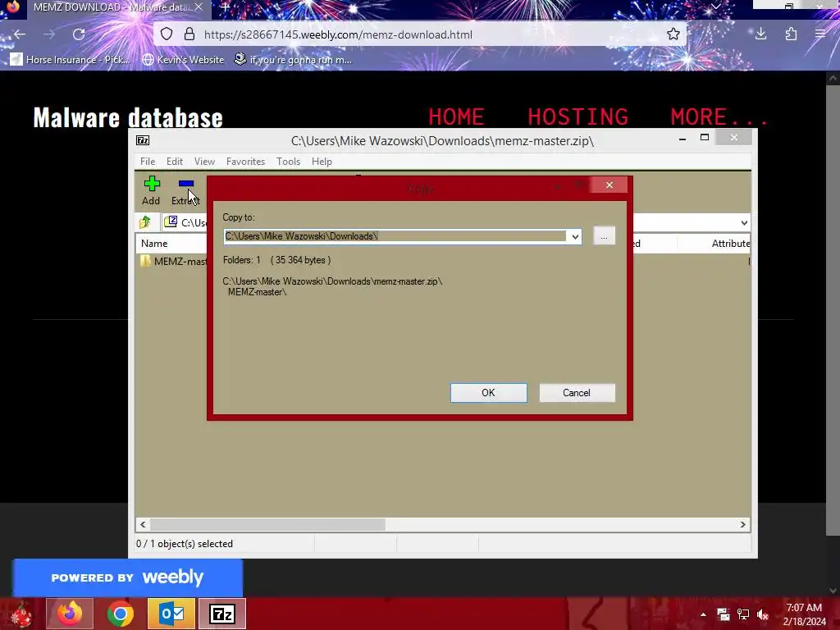840x630 pixels.
Task: Click the mail notification tray icon
Action: pos(724,614)
